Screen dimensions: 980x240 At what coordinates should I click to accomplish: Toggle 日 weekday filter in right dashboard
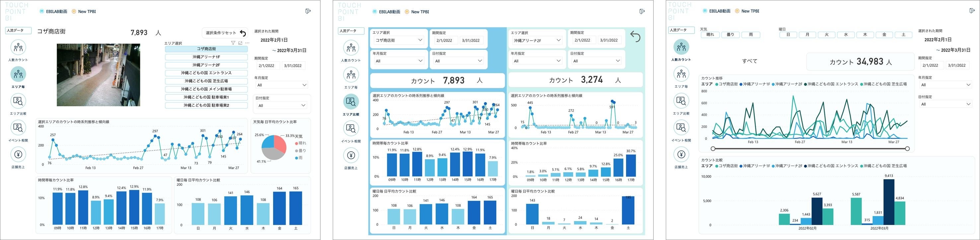point(788,35)
